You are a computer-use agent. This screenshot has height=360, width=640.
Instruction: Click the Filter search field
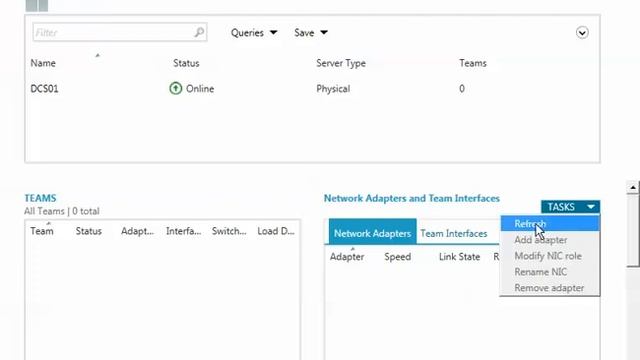coord(120,32)
